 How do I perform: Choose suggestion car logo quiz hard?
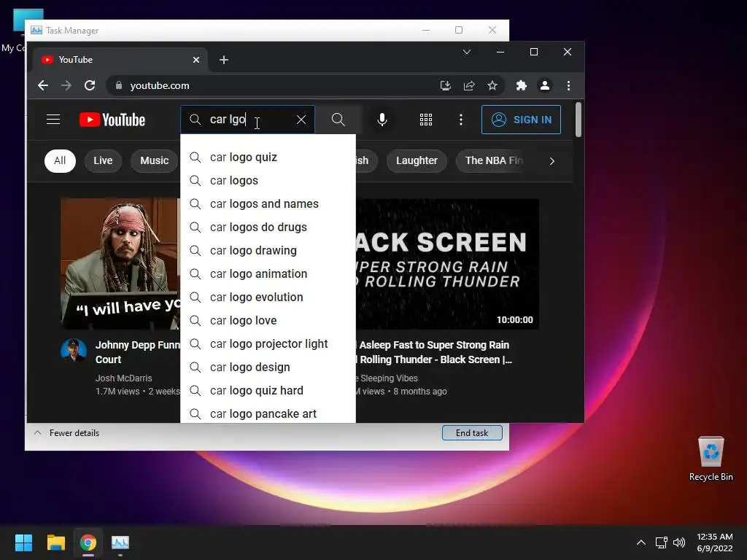[268, 391]
